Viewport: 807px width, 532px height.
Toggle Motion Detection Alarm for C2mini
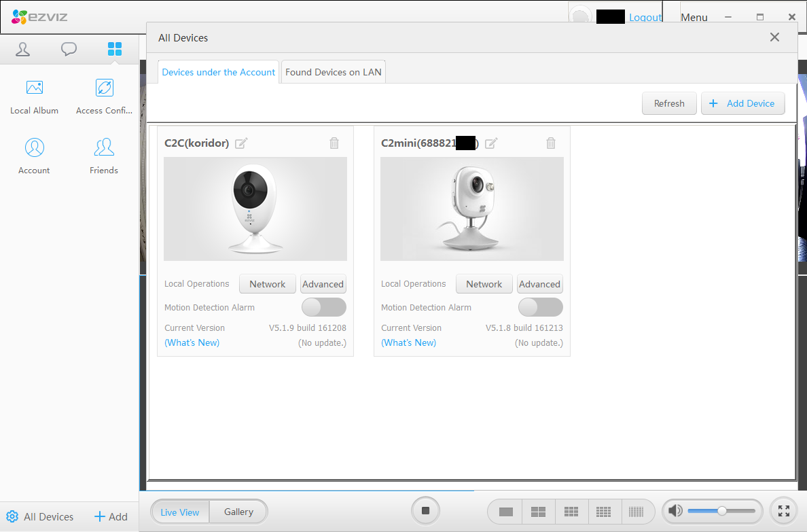541,308
